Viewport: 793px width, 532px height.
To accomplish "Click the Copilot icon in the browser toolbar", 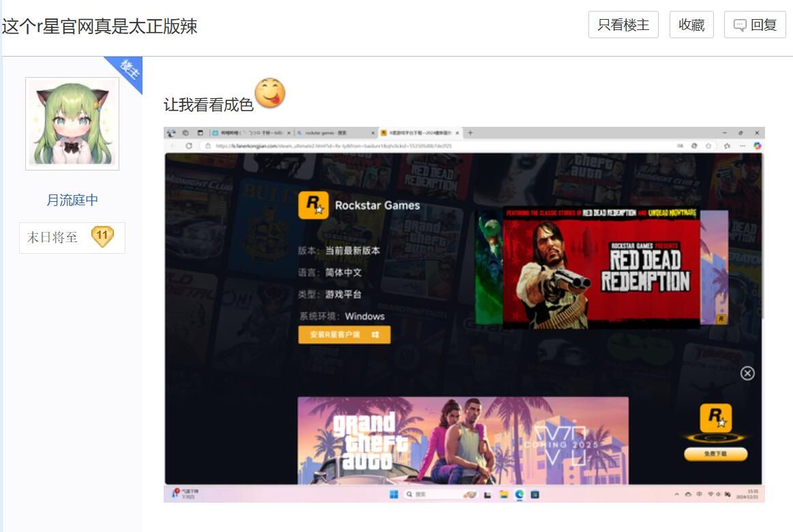I will pyautogui.click(x=757, y=146).
